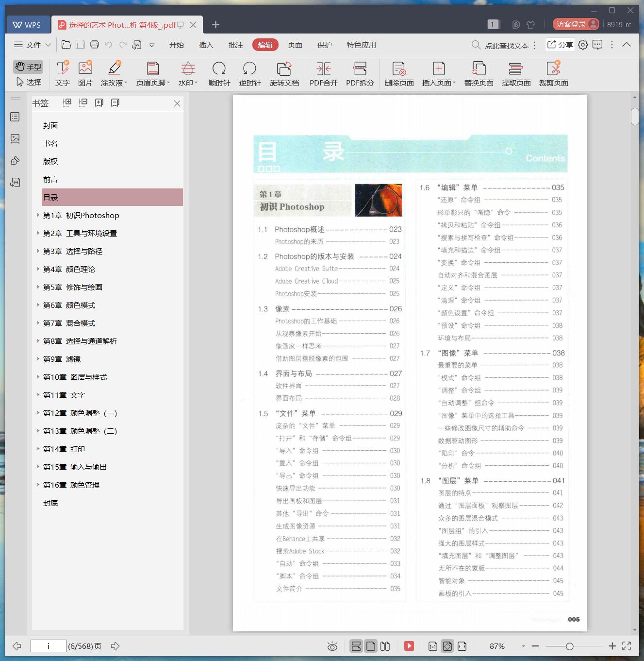Viewport: 644px width, 661px height.
Task: Click the guest login (访客登录) button
Action: (576, 24)
